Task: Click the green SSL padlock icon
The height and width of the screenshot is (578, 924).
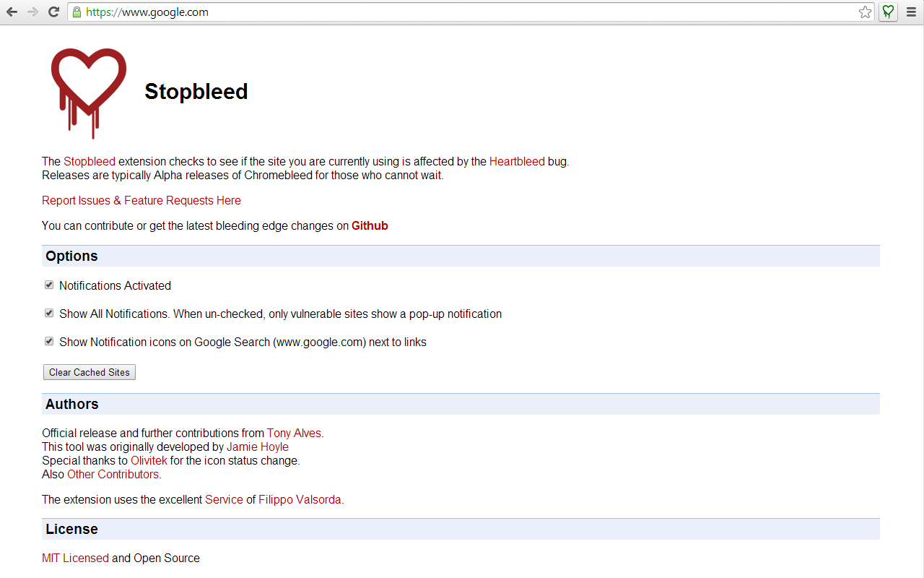Action: [77, 12]
